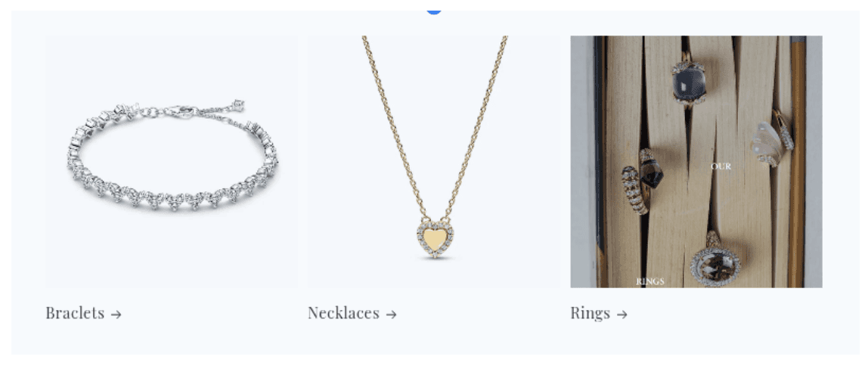Open the Necklaces category link
Image resolution: width=868 pixels, height=366 pixels.
click(352, 313)
